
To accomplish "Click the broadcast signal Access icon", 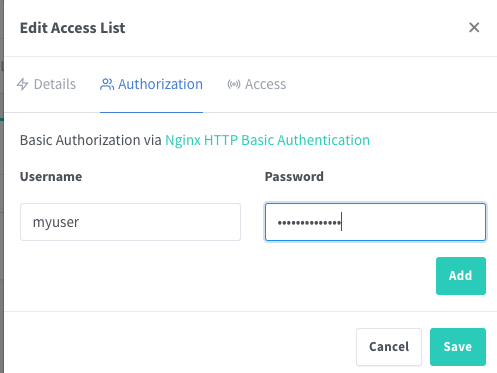I will (234, 84).
